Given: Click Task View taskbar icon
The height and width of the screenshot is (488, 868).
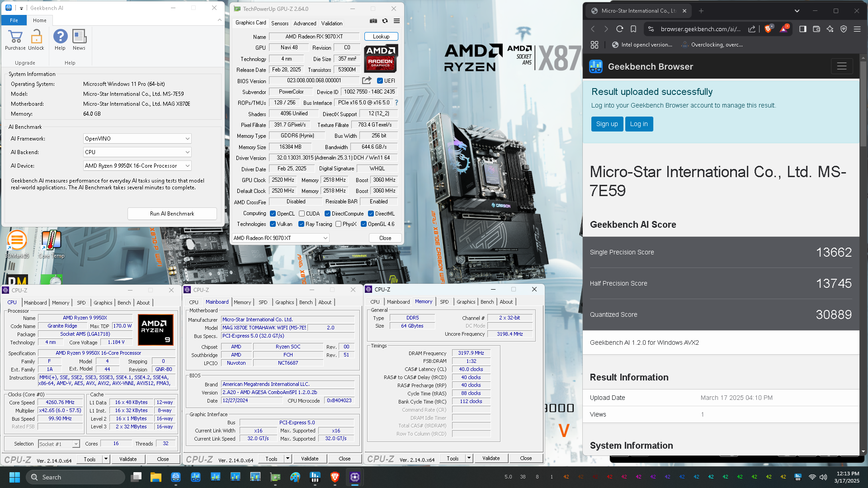Looking at the screenshot, I should tap(136, 477).
